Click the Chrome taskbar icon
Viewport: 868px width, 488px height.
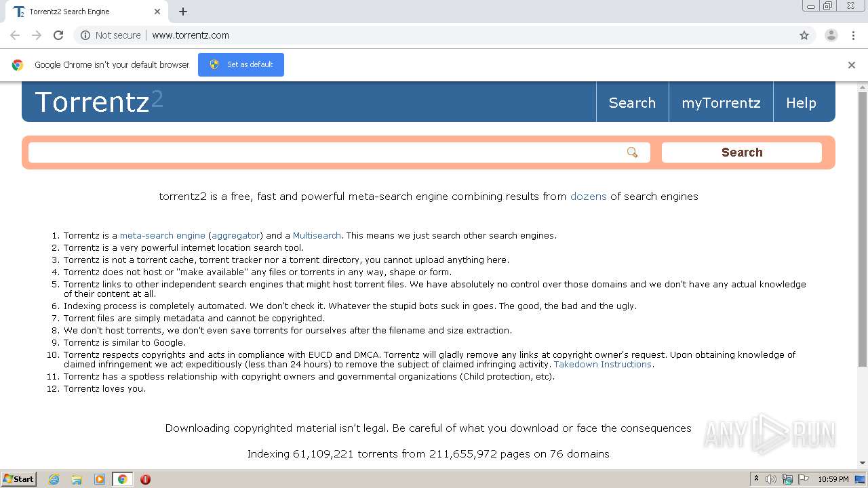click(122, 479)
